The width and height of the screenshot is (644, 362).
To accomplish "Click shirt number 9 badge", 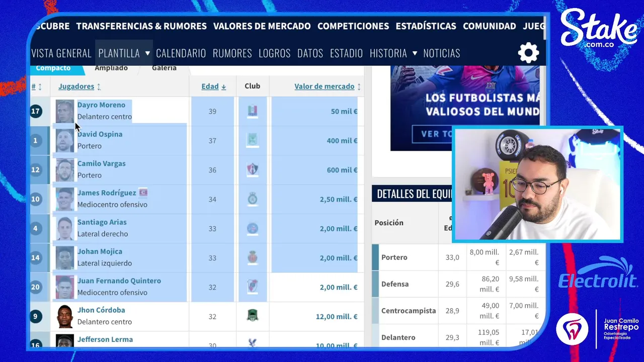I will point(35,317).
